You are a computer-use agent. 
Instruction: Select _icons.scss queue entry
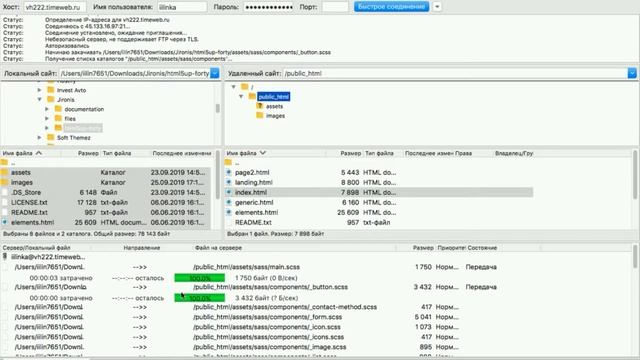316,337
